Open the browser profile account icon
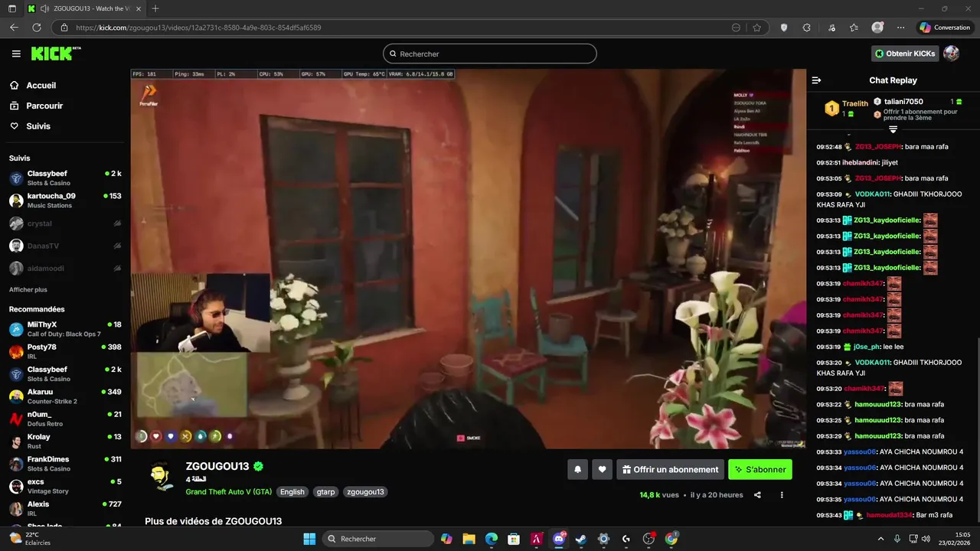The width and height of the screenshot is (980, 551). click(x=877, y=28)
